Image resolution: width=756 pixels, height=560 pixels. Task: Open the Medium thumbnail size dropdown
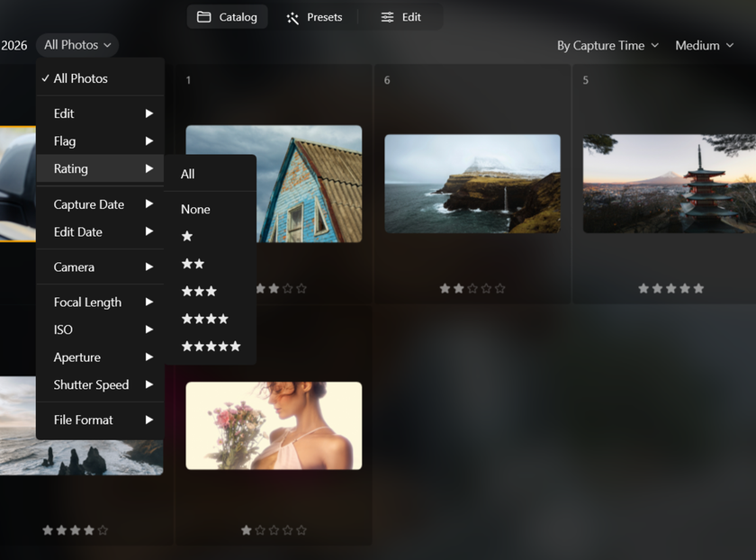[x=704, y=45]
